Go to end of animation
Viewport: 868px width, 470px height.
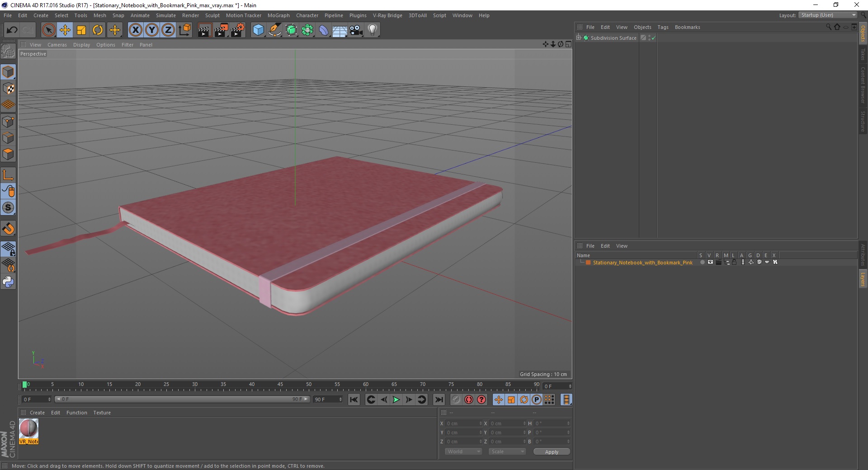439,399
